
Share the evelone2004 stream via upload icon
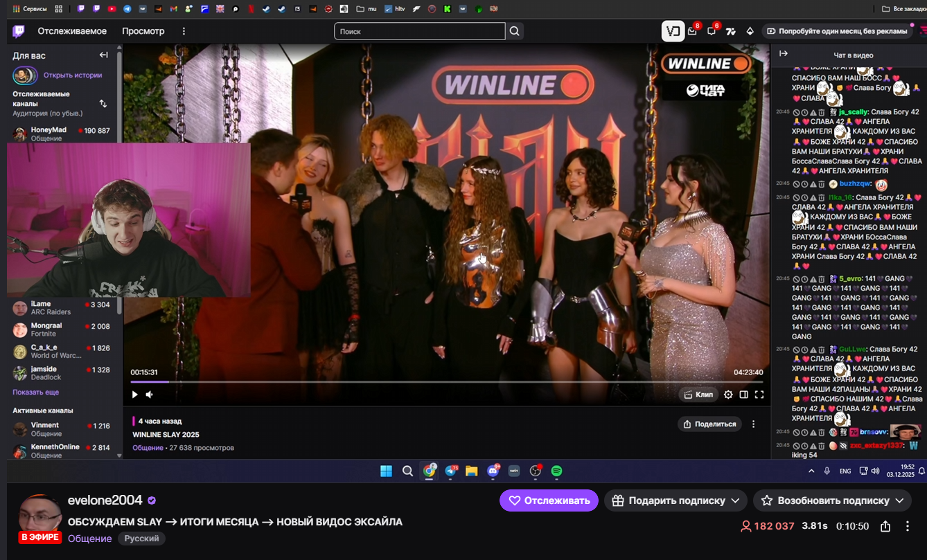885,527
